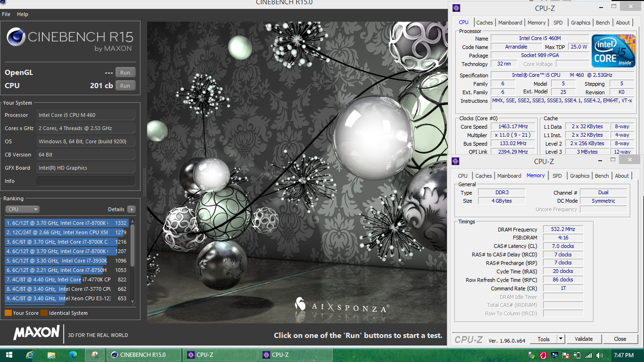This screenshot has height=362, width=644.
Task: Open SPD tab in top CPU-Z window
Action: point(558,23)
